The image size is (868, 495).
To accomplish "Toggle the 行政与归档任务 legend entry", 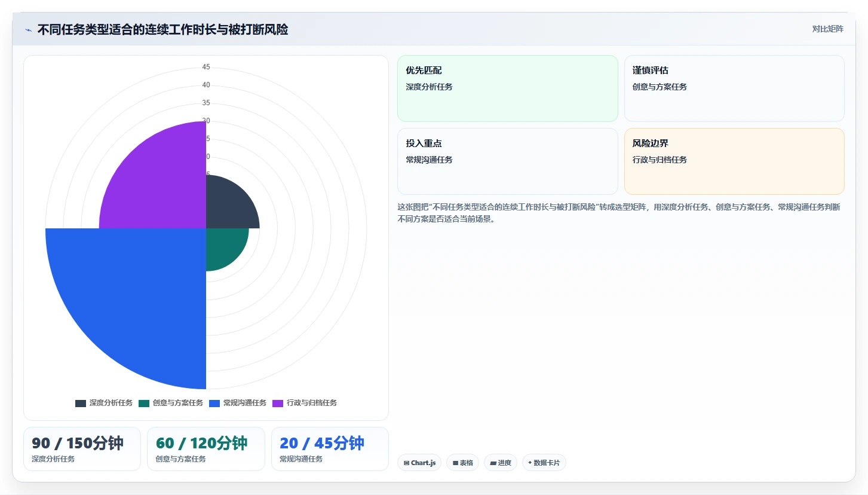I will tap(305, 403).
